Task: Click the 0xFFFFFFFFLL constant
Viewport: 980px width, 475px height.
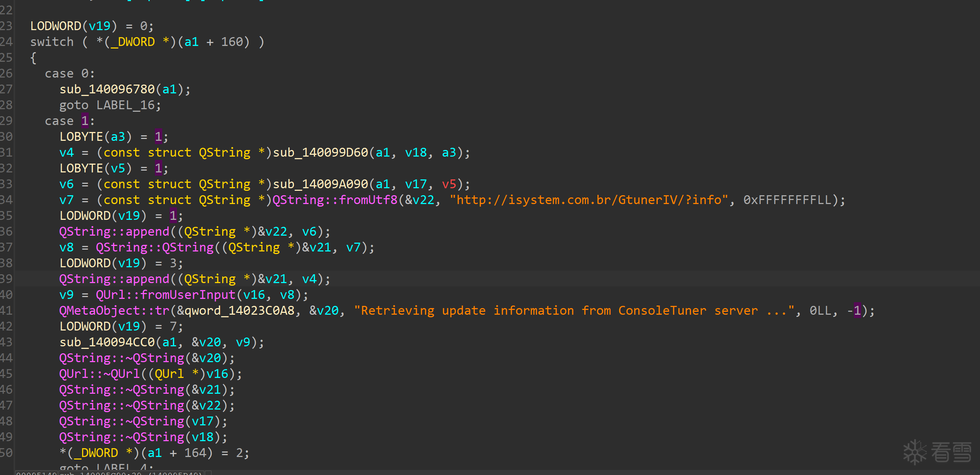Action: pyautogui.click(x=787, y=200)
